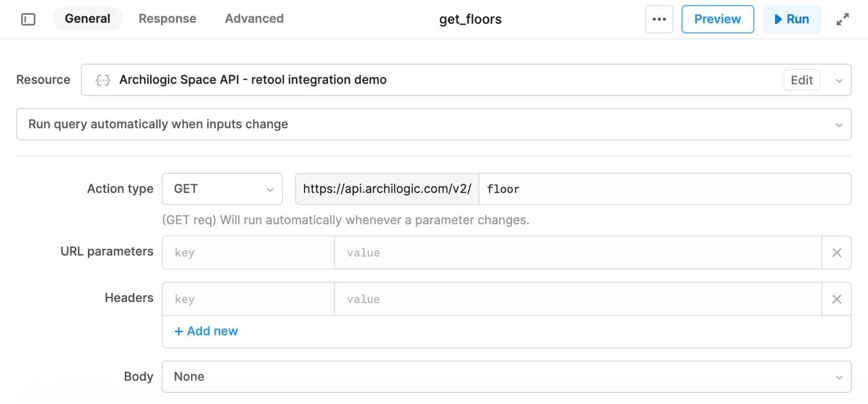The image size is (868, 404).
Task: Focus the URL parameters key field
Action: click(248, 253)
